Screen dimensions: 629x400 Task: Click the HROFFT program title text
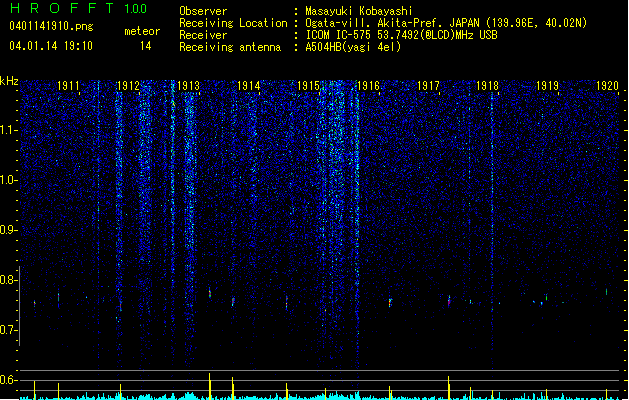pos(62,8)
